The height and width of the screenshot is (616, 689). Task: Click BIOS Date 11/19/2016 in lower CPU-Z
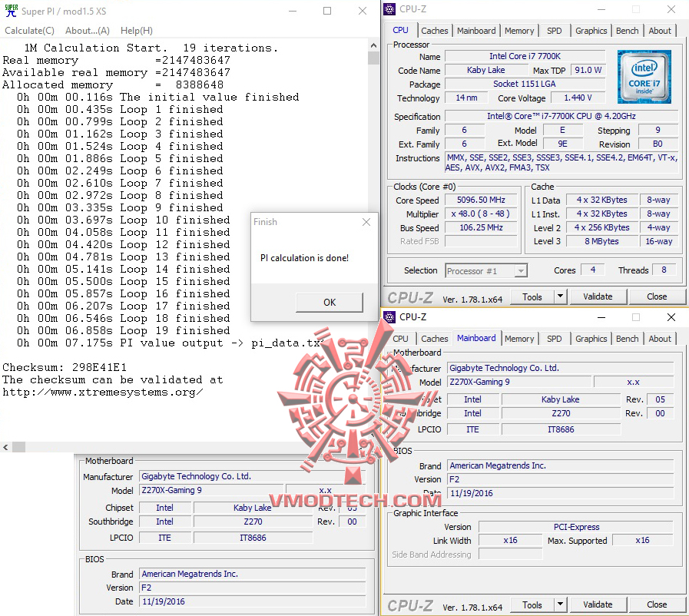tap(560, 493)
